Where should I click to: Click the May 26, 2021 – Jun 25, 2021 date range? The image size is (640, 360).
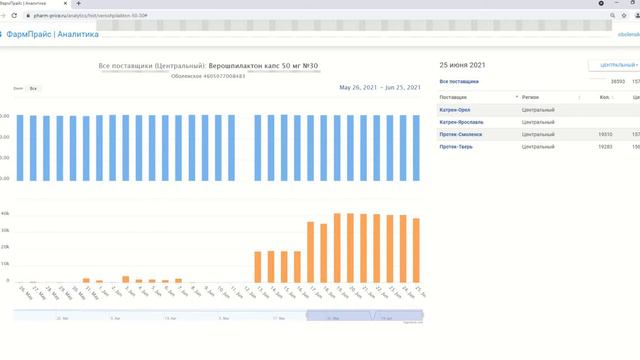tap(380, 87)
